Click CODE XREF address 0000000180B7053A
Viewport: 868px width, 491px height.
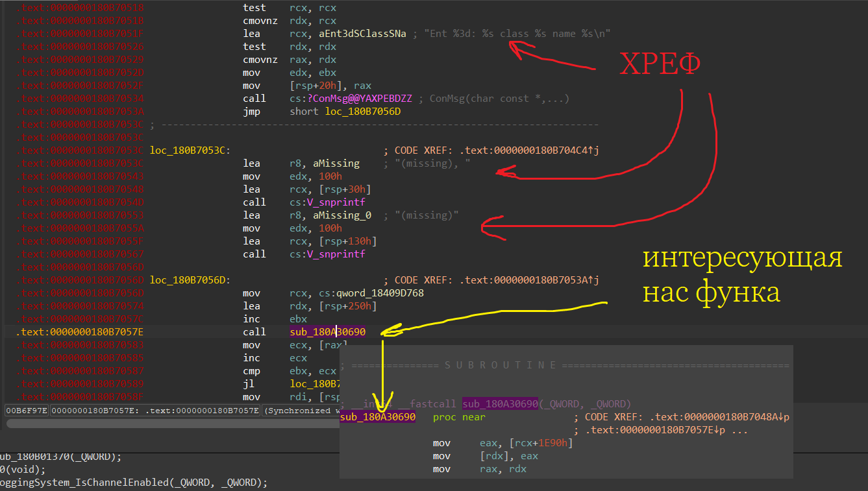pos(525,280)
